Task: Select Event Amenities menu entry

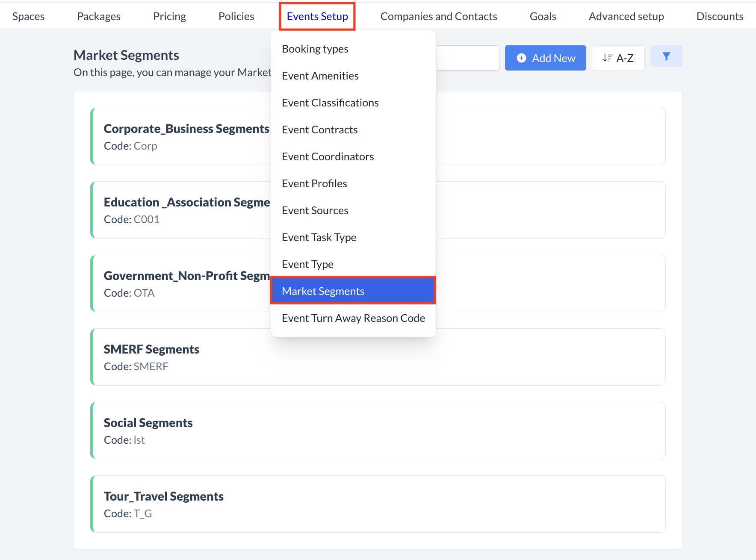Action: (x=320, y=75)
